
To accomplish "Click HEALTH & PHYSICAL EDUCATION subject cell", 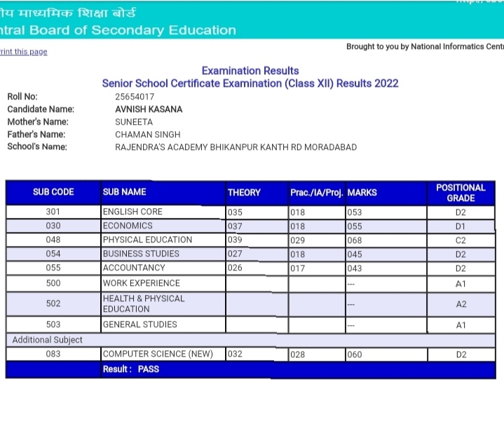I will [163, 304].
